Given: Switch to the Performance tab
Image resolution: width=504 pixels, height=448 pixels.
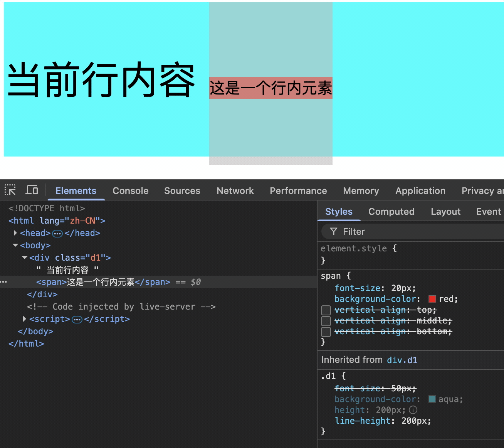Looking at the screenshot, I should click(x=298, y=190).
